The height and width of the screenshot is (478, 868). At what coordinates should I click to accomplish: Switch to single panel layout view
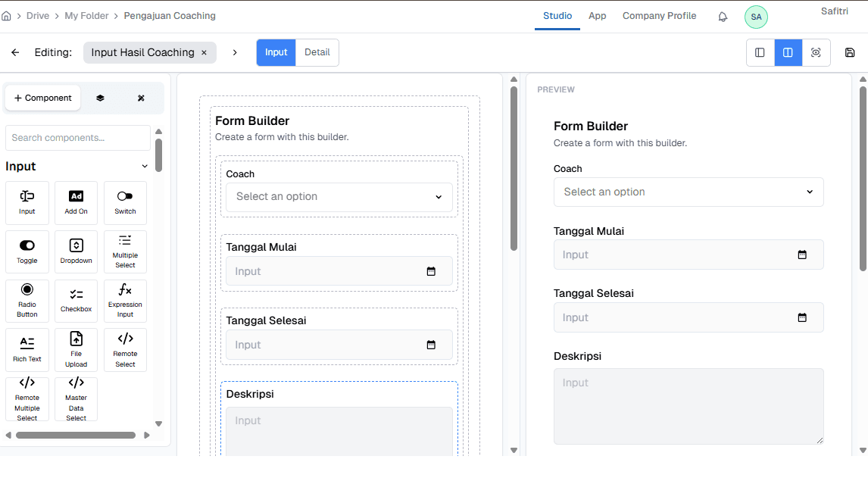point(760,52)
